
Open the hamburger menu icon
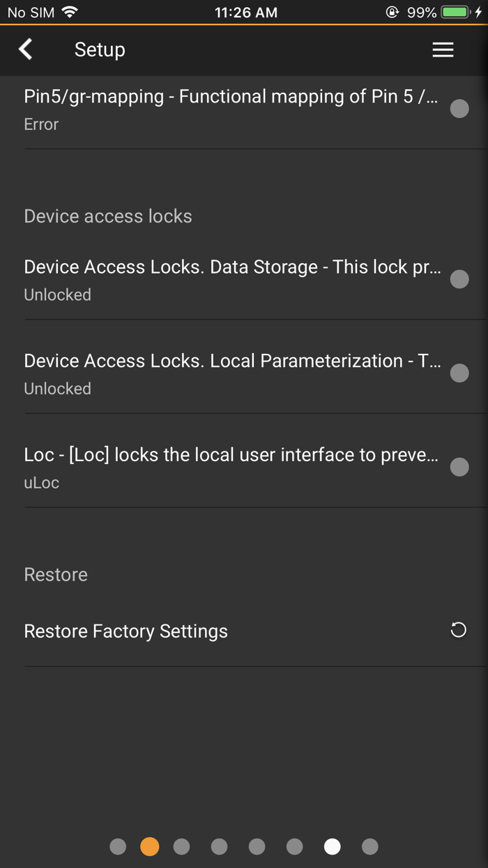pyautogui.click(x=443, y=50)
